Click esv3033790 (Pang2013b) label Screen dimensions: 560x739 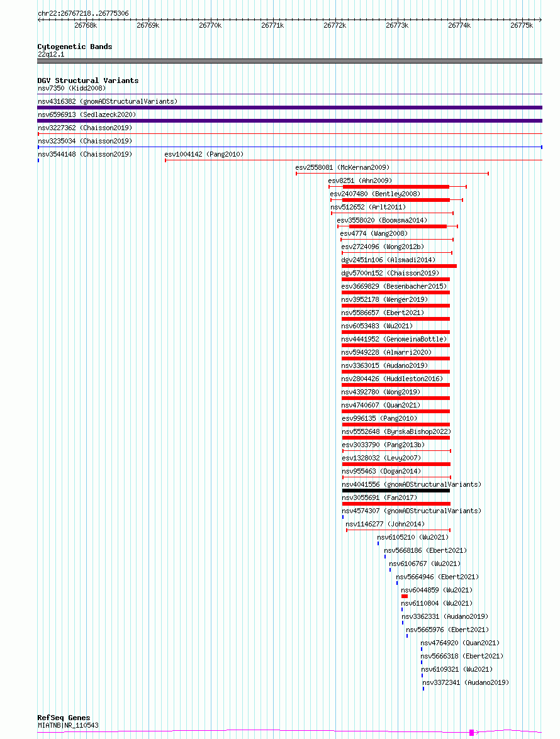coord(383,445)
